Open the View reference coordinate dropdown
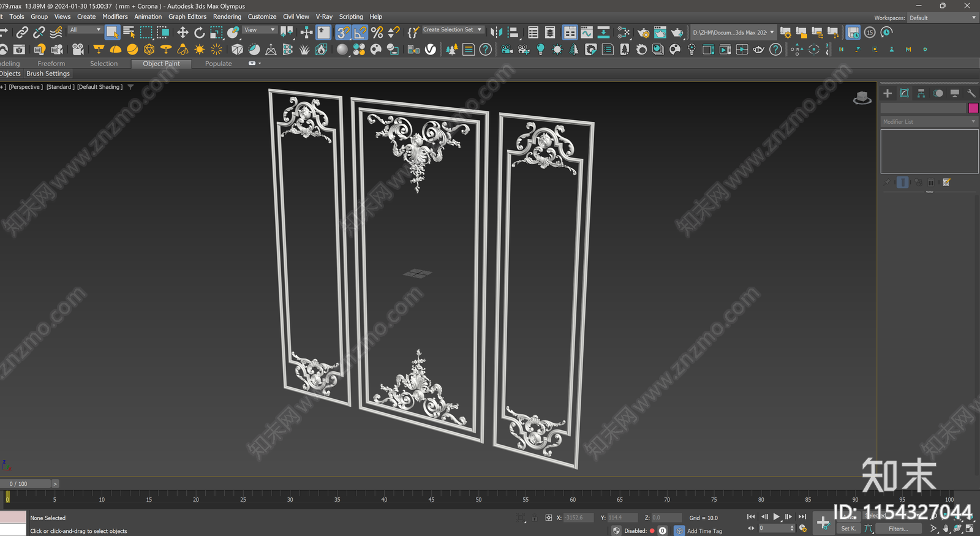Image resolution: width=980 pixels, height=536 pixels. (x=260, y=29)
